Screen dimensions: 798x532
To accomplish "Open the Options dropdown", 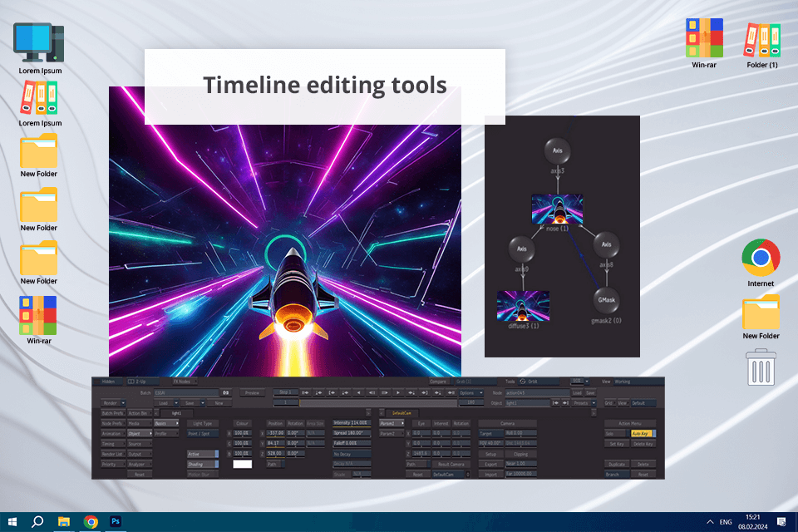I will pos(471,393).
